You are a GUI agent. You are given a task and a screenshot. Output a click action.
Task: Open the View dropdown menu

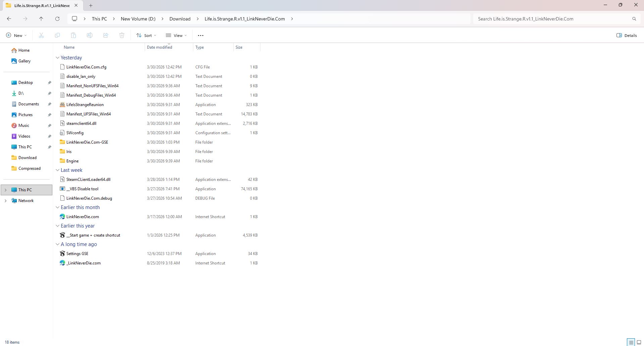[x=176, y=35]
